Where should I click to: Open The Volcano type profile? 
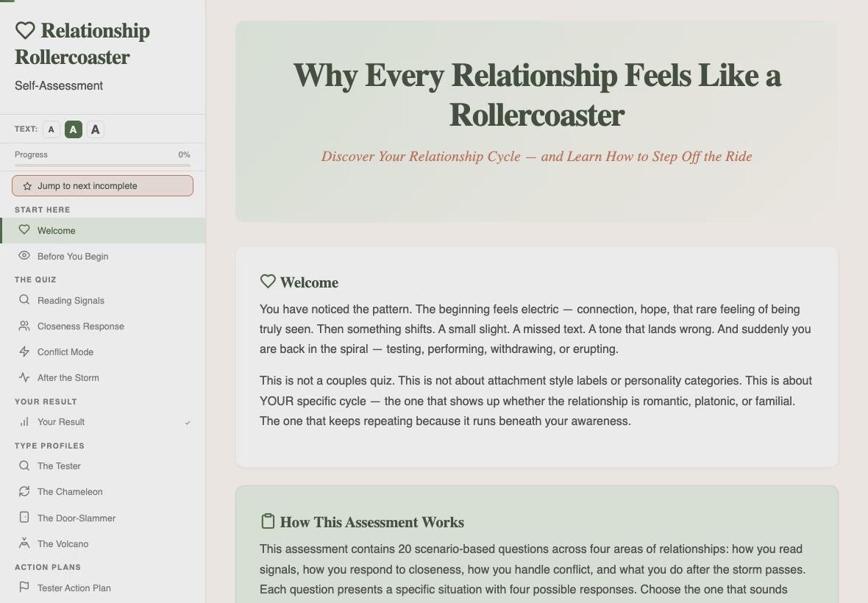(x=102, y=544)
